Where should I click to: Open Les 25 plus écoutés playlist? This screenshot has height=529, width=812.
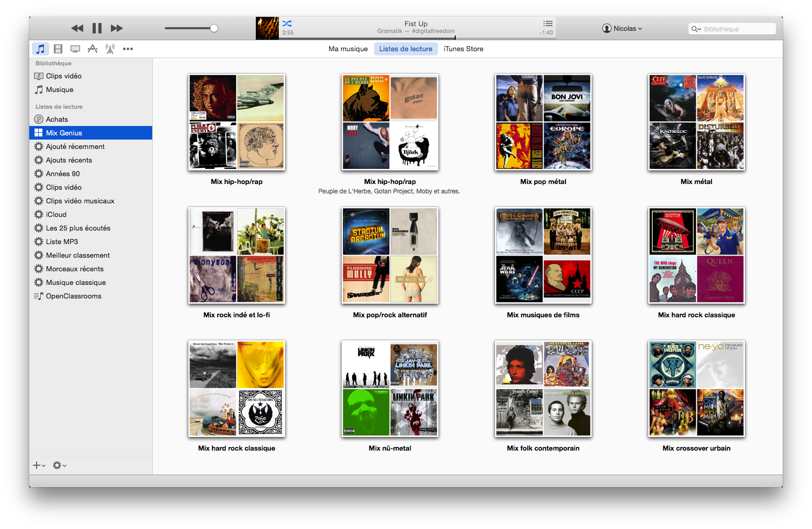pos(91,228)
